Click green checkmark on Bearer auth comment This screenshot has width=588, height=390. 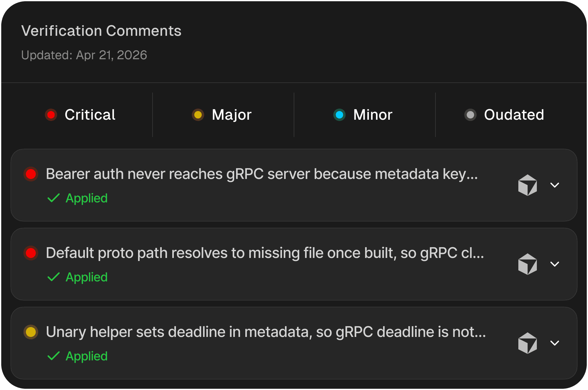[53, 198]
